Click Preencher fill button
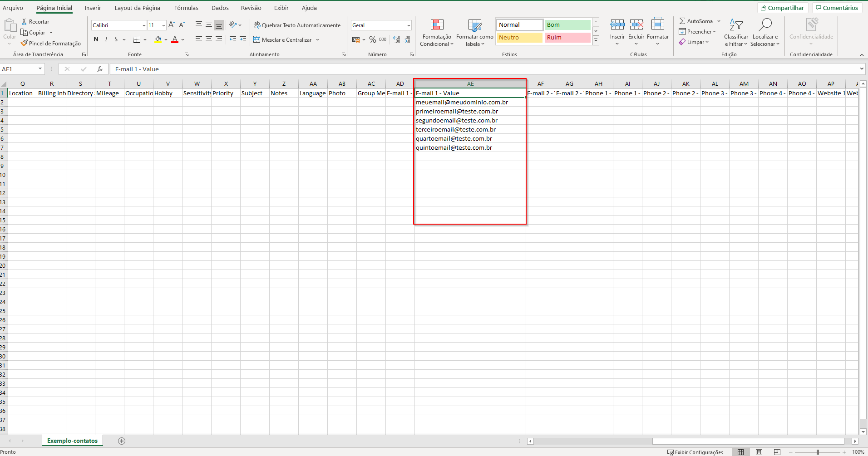 [x=697, y=31]
